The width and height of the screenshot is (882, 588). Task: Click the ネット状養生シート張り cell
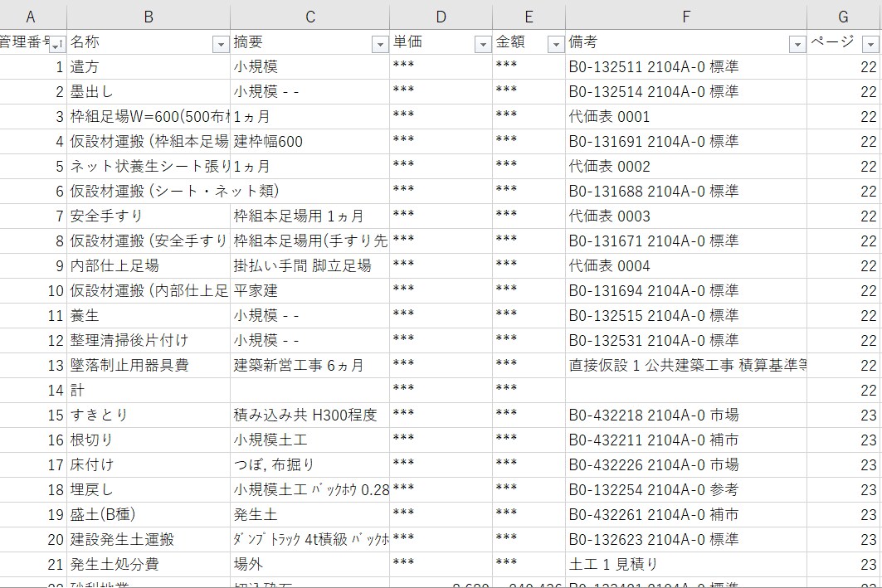point(149,167)
